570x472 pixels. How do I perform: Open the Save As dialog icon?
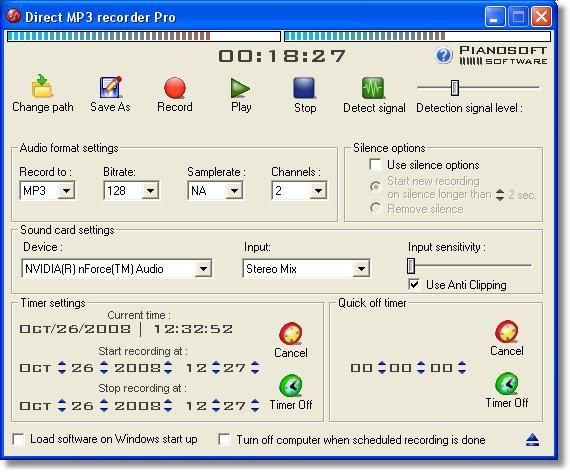tap(111, 87)
